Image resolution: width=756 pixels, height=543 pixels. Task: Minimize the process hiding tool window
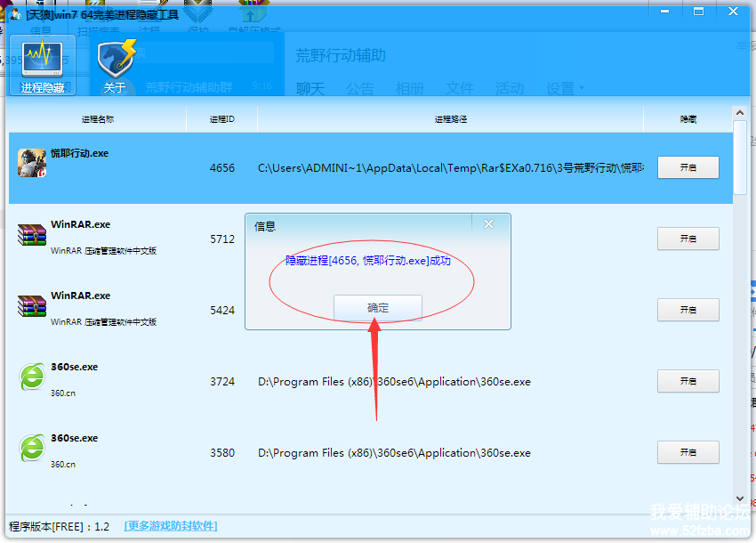(665, 12)
